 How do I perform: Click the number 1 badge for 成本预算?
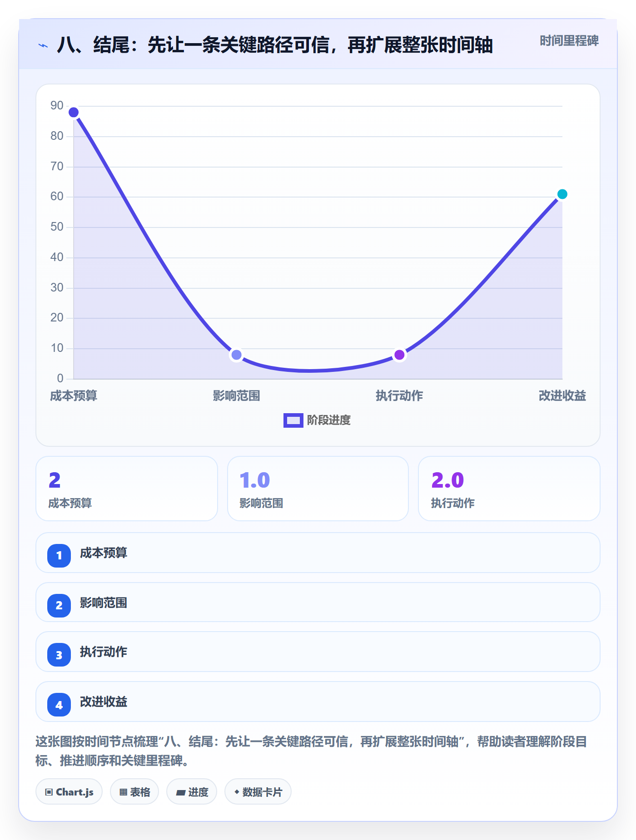coord(59,555)
